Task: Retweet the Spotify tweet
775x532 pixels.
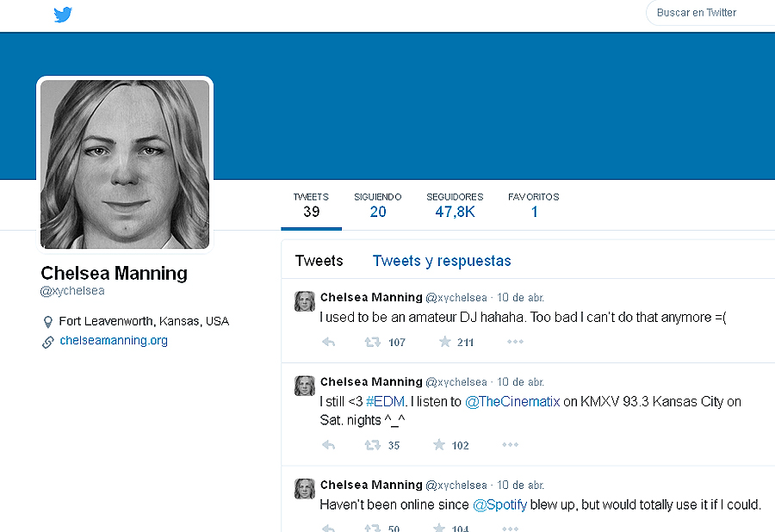Action: click(372, 528)
